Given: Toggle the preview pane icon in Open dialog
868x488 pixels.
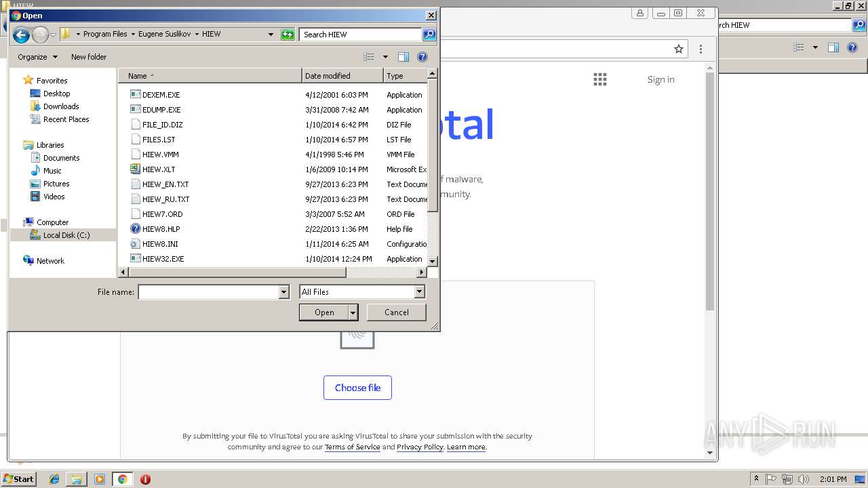Looking at the screenshot, I should (x=403, y=57).
